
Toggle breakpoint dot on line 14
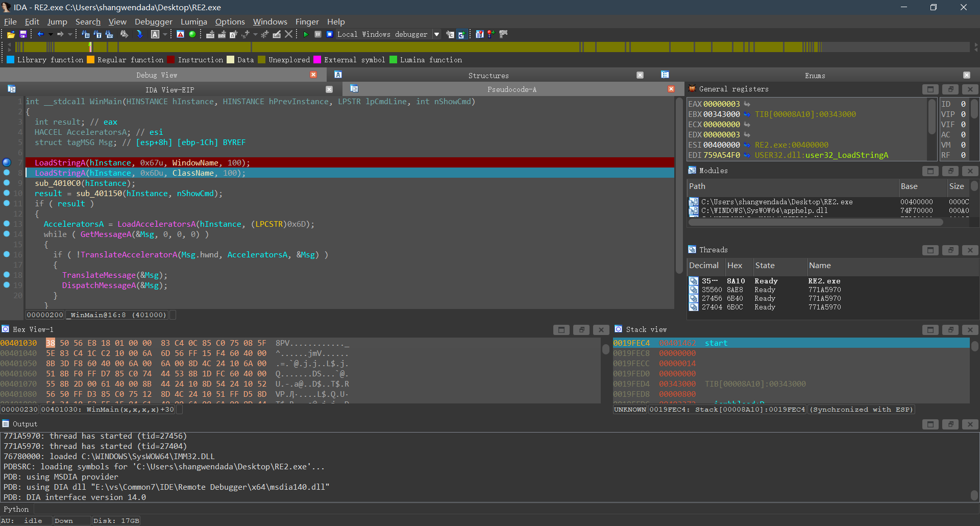(7, 234)
